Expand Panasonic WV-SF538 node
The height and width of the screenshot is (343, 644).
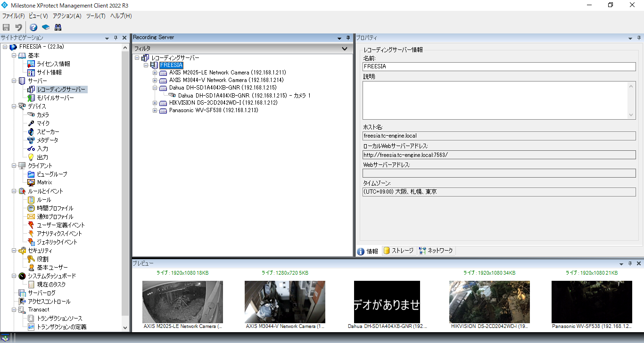[155, 110]
